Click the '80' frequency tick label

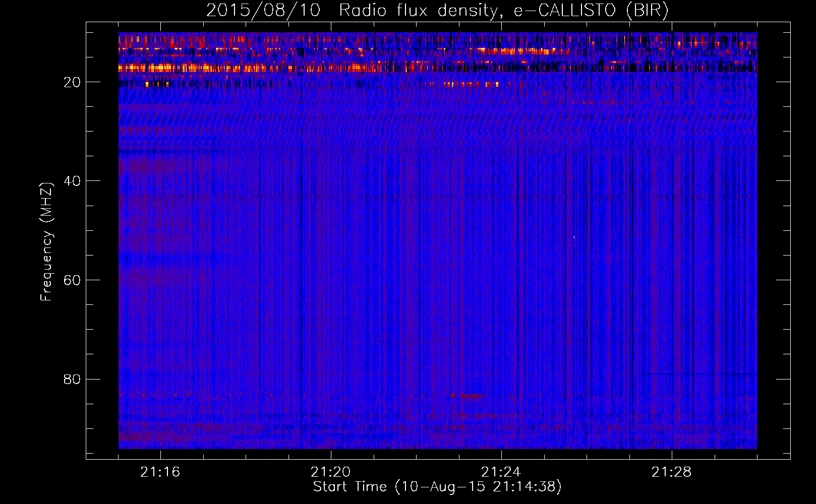73,380
